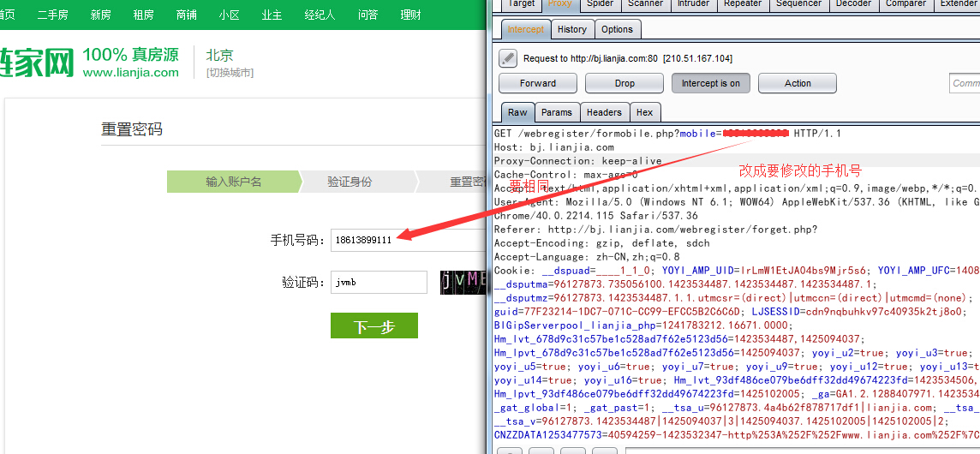Click the 'Request to http://bj.lianjia.com:80' label

[x=590, y=58]
